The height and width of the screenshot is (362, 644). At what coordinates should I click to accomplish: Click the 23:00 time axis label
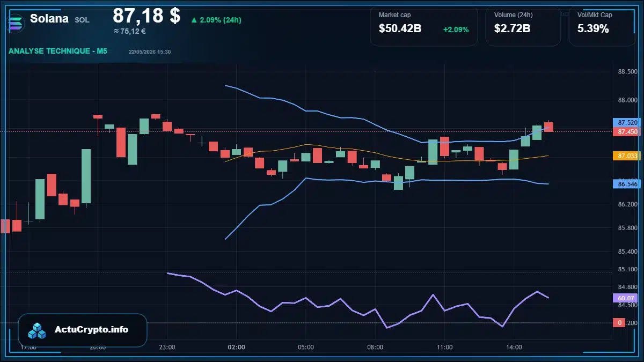tap(167, 347)
